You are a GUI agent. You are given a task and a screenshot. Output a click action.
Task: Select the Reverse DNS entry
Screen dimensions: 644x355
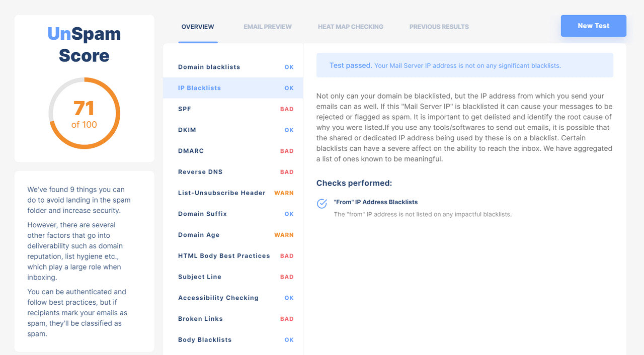[233, 172]
